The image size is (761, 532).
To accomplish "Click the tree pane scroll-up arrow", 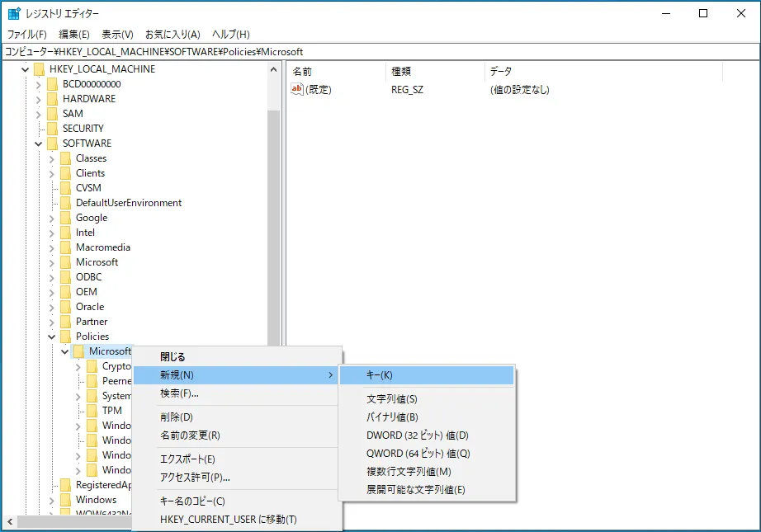I will click(x=274, y=69).
